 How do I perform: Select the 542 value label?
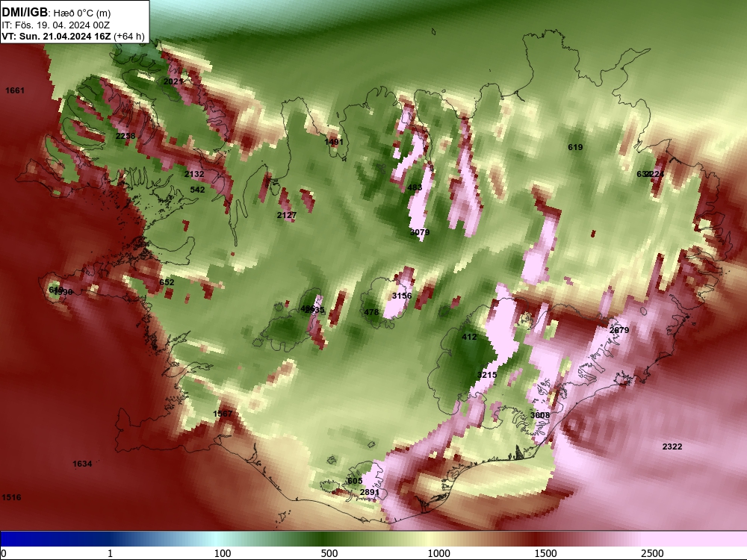[197, 190]
